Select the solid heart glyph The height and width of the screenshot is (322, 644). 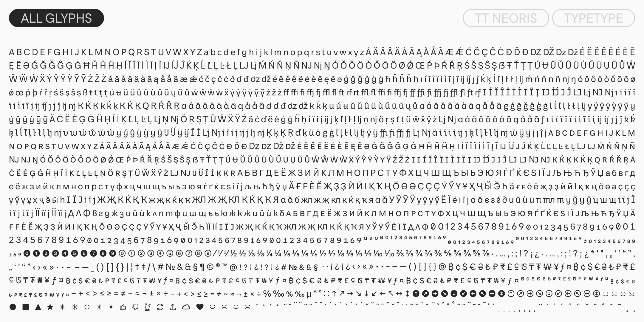[200, 307]
